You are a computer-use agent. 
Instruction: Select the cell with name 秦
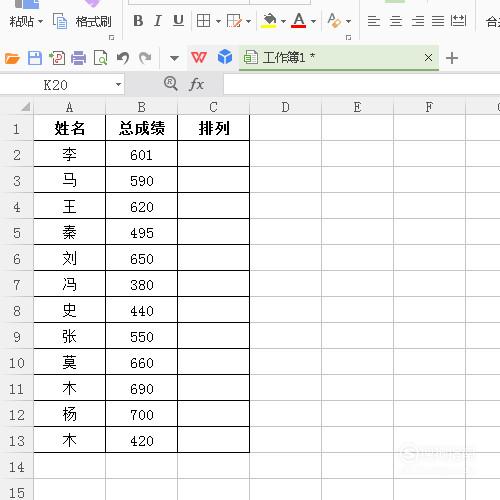pyautogui.click(x=69, y=233)
